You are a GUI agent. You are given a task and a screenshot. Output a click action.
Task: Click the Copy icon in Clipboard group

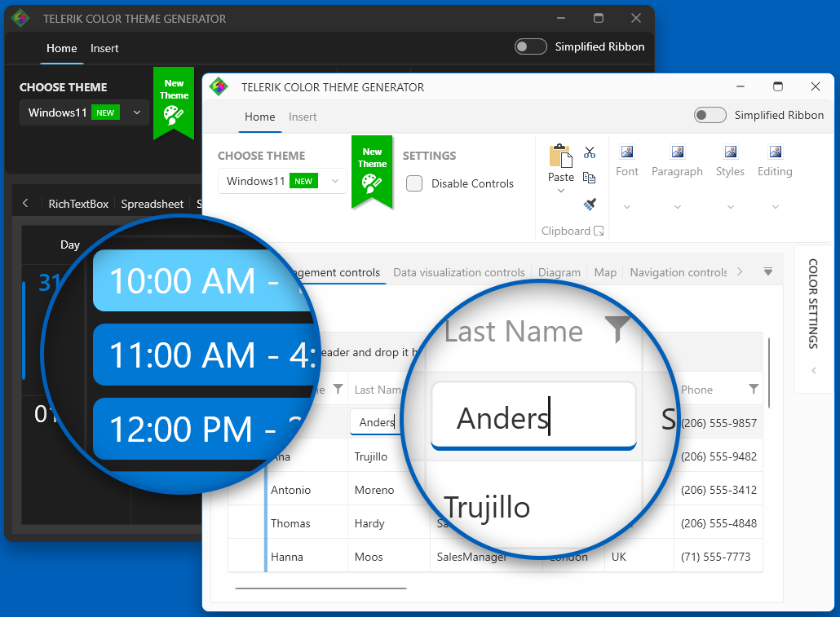[x=590, y=178]
